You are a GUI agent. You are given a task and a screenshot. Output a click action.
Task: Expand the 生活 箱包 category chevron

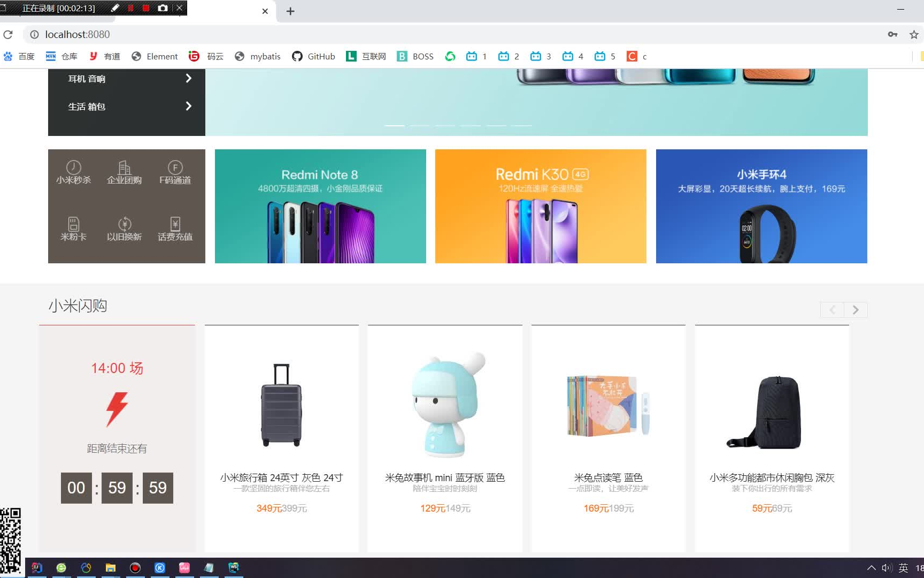pyautogui.click(x=188, y=106)
